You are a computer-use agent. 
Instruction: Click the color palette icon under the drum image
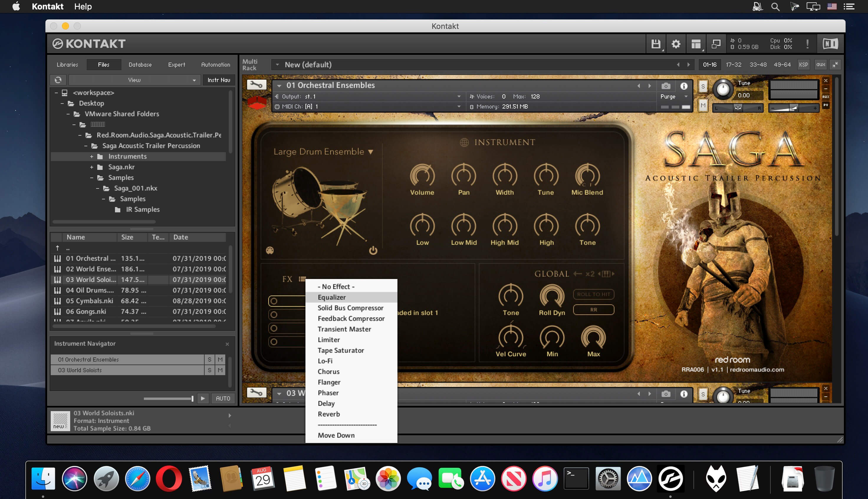270,250
